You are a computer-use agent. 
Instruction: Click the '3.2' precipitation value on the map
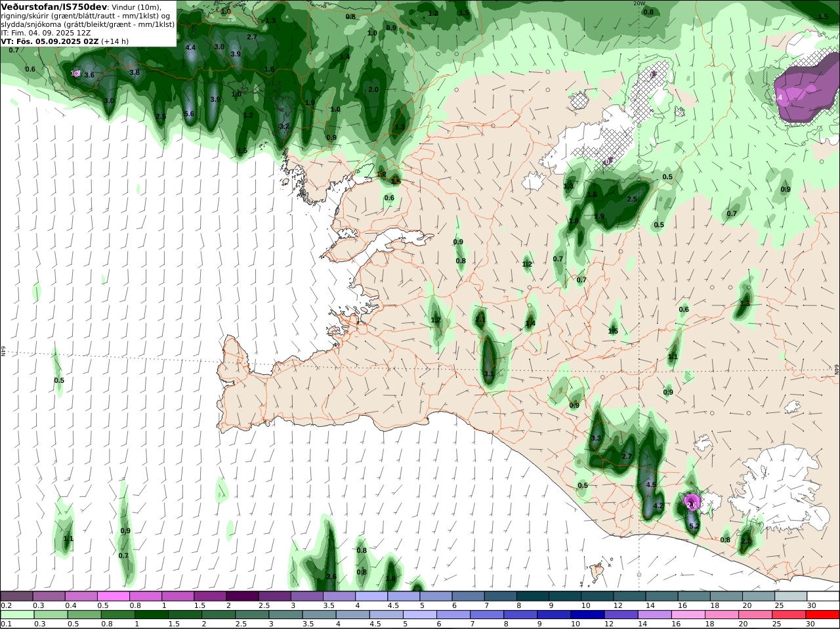[284, 126]
